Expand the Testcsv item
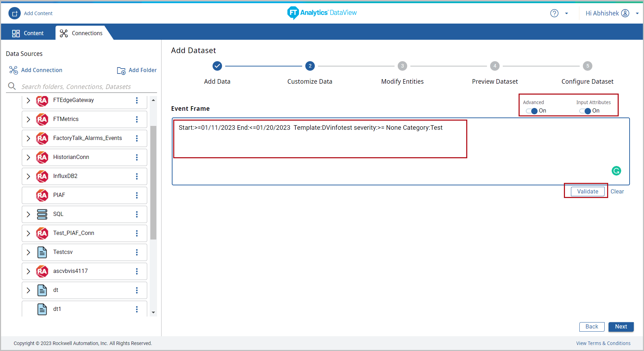 coord(28,253)
